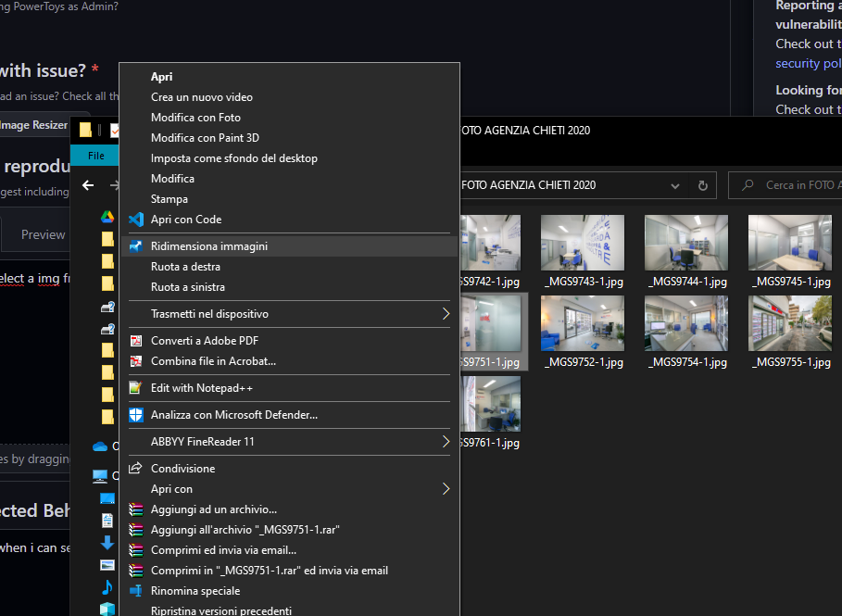Click the Converti a Adobe PDF icon
Viewport: 842px width, 616px height.
point(136,341)
